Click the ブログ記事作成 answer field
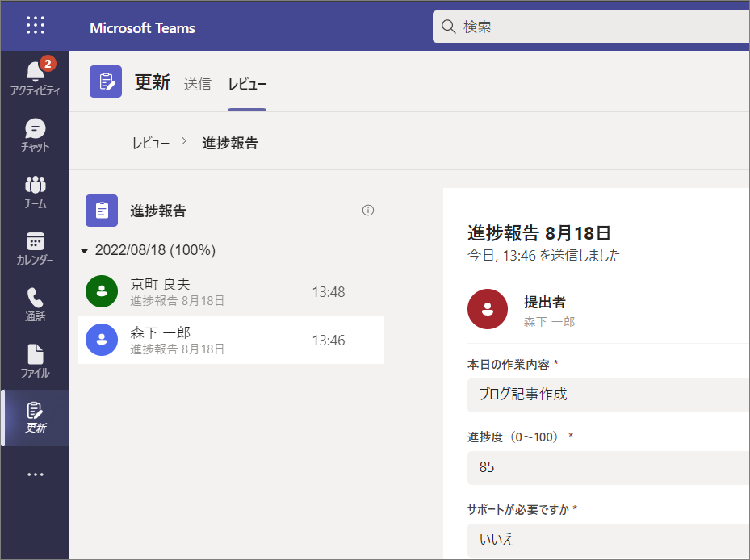This screenshot has height=560, width=750. tap(609, 395)
